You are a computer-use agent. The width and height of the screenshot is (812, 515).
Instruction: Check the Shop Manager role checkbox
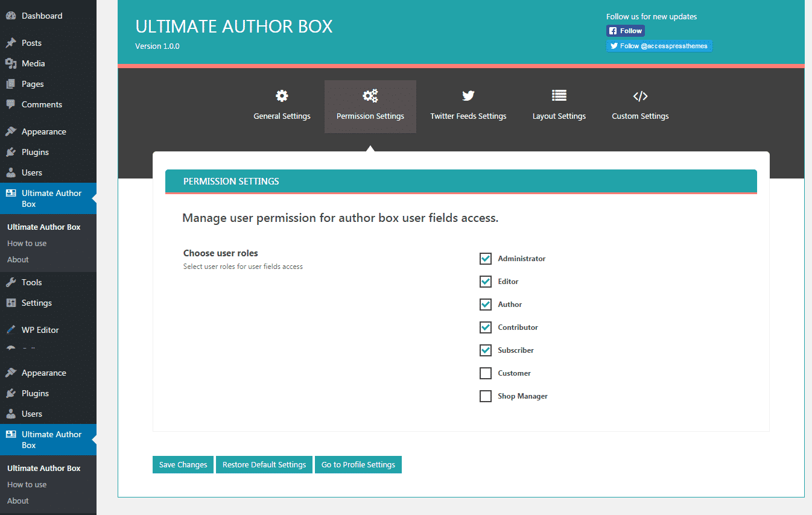(x=486, y=396)
